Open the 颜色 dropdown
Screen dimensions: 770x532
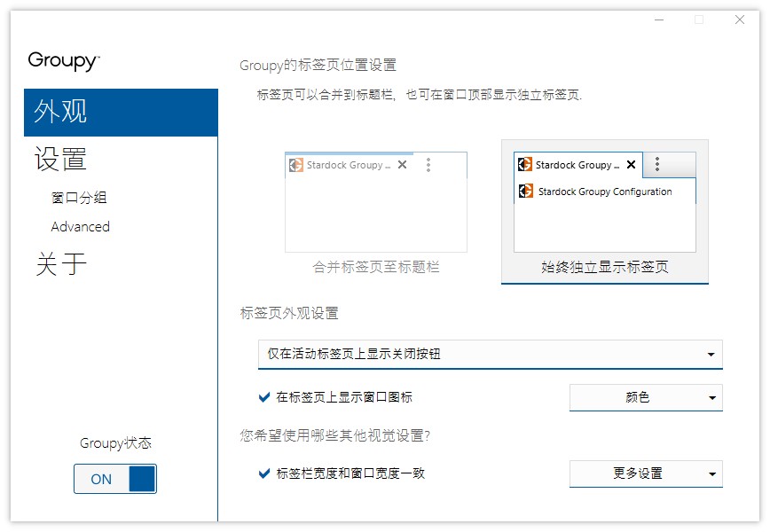coord(645,397)
